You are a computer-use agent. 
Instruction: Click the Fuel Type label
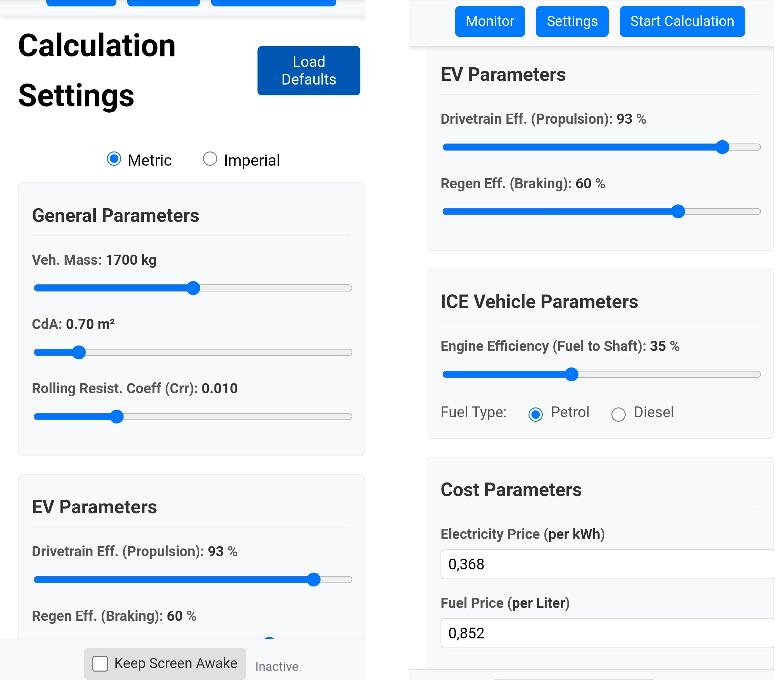point(473,412)
